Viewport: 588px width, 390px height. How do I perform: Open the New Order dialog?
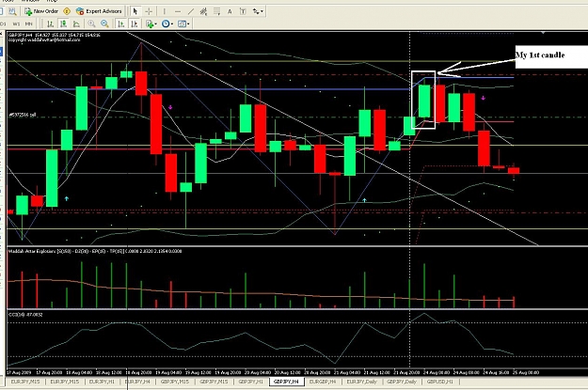click(41, 11)
